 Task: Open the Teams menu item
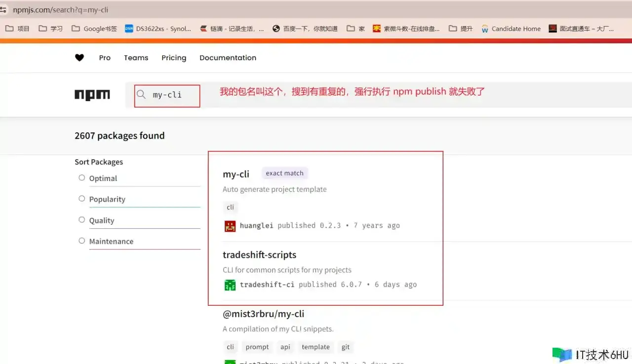136,58
